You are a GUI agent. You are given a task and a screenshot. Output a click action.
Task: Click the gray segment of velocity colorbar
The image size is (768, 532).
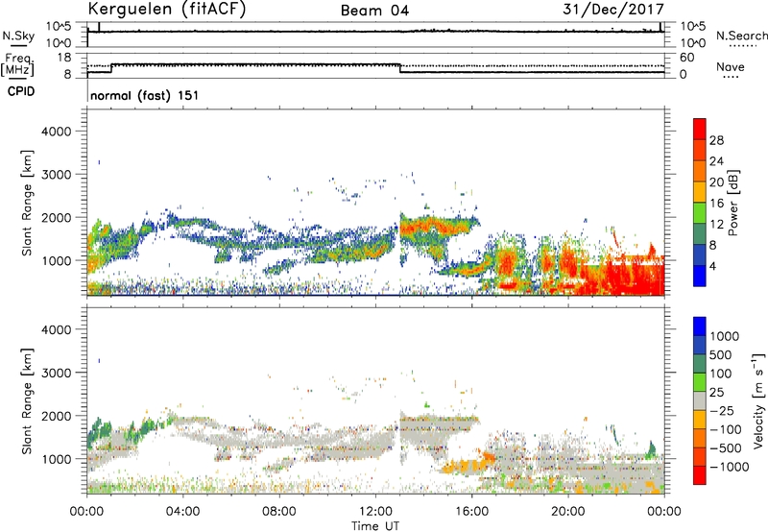tap(700, 401)
